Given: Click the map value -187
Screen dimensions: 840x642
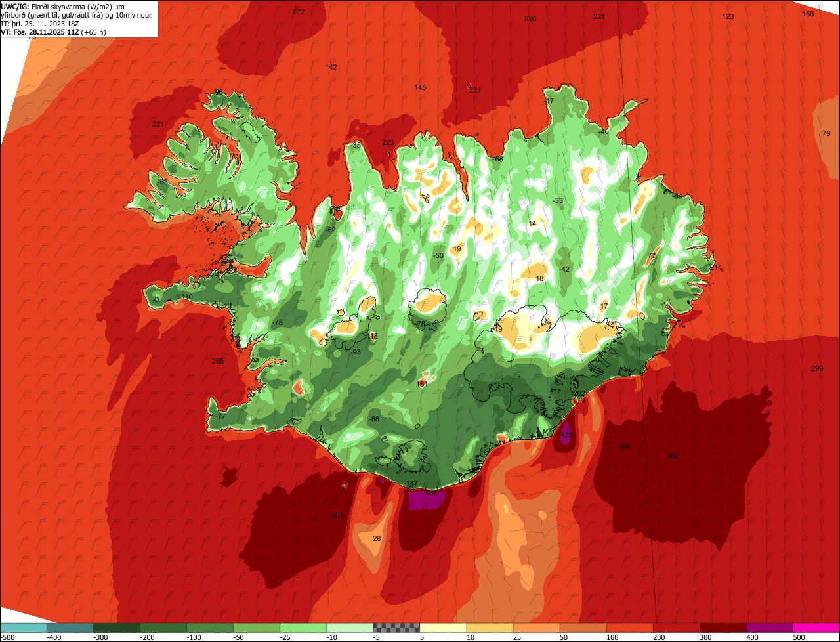Looking at the screenshot, I should [411, 483].
